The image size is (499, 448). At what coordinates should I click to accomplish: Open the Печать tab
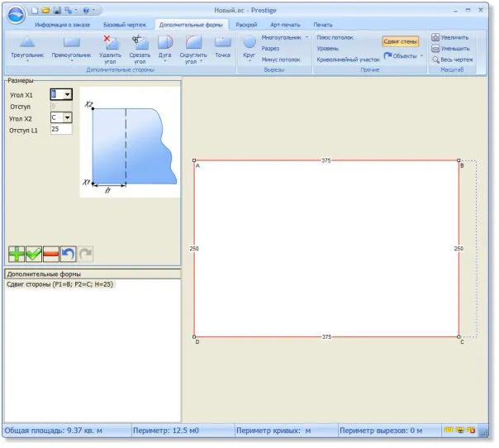(x=323, y=25)
